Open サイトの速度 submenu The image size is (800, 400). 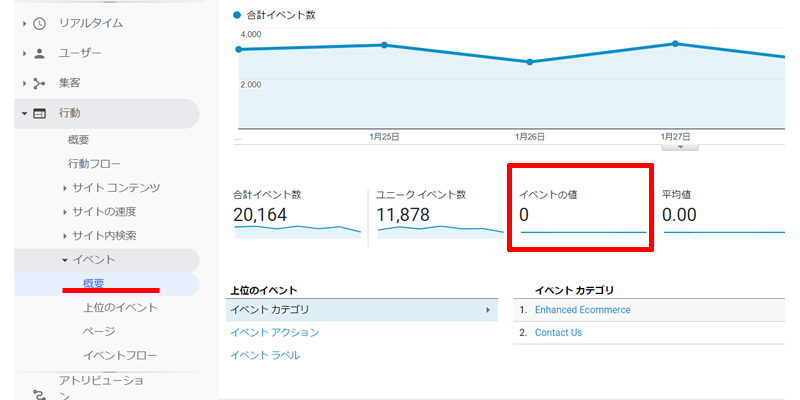point(104,212)
